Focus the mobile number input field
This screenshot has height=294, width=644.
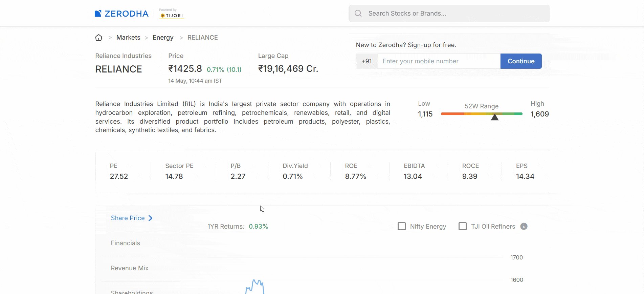pyautogui.click(x=439, y=61)
